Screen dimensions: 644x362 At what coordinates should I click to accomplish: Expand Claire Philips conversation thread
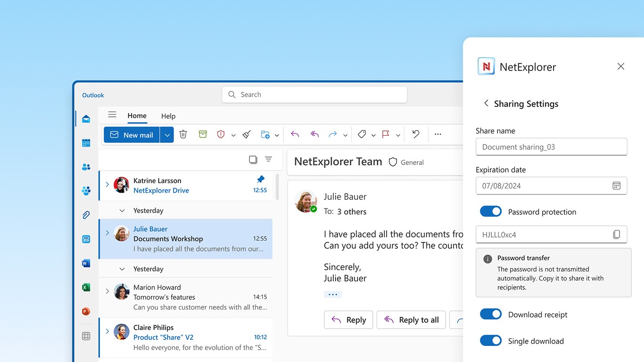pos(107,331)
